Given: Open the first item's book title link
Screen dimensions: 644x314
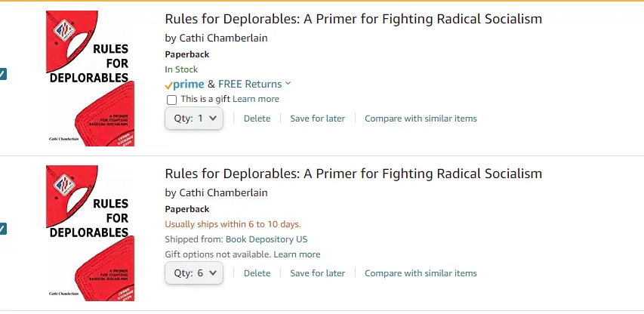Looking at the screenshot, I should pos(353,19).
